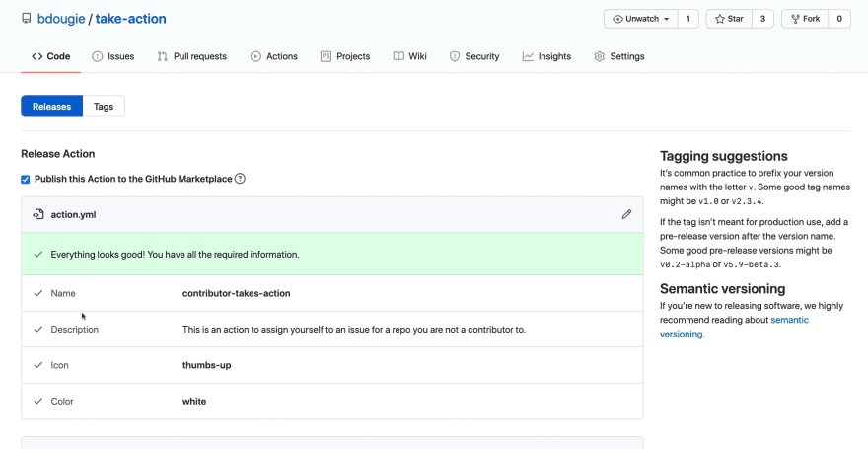This screenshot has width=868, height=449.
Task: Click the repository book icon beside bdougie
Action: click(26, 19)
